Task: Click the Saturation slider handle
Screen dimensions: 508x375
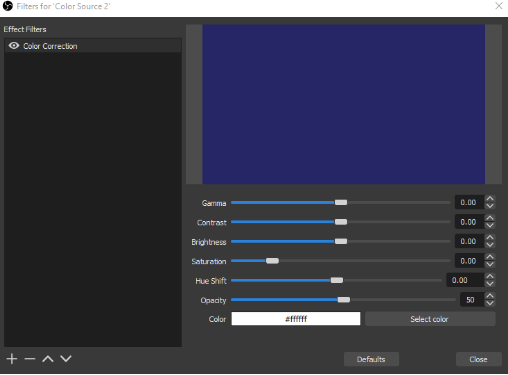Action: (x=272, y=261)
